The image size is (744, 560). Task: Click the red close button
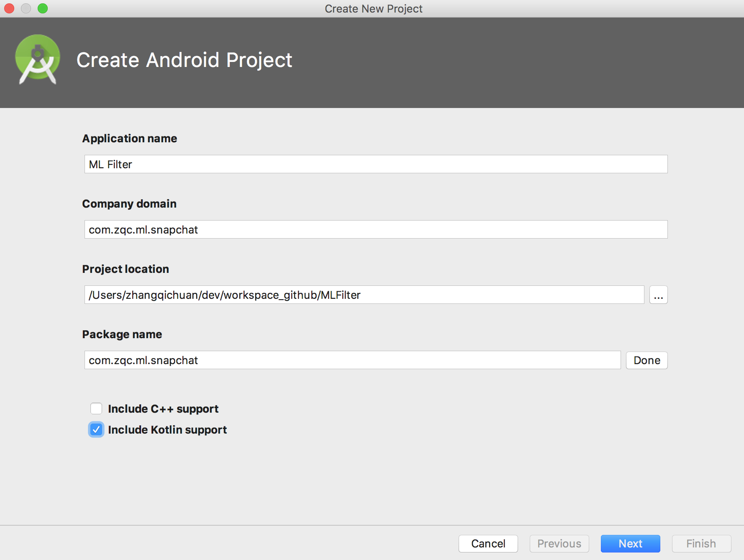[x=9, y=8]
